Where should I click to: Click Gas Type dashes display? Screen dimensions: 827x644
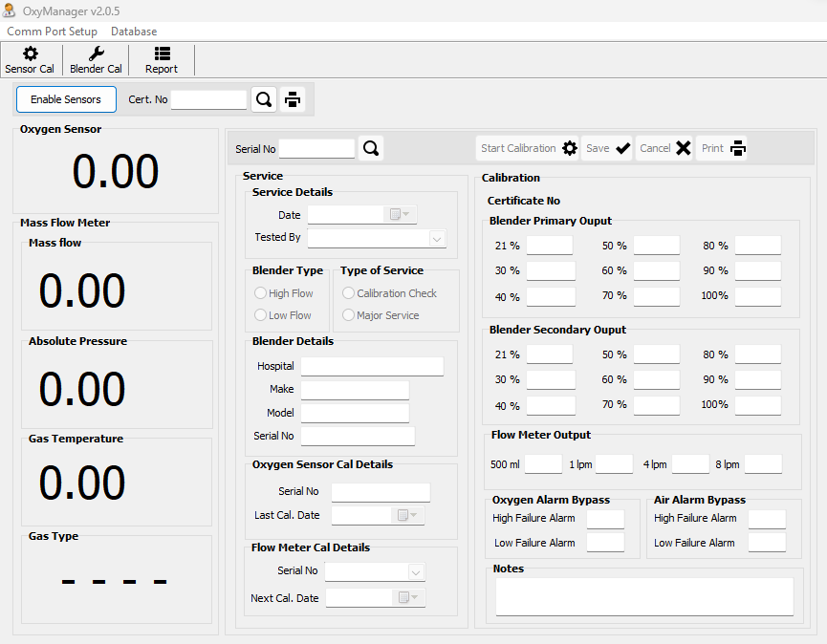tap(115, 582)
